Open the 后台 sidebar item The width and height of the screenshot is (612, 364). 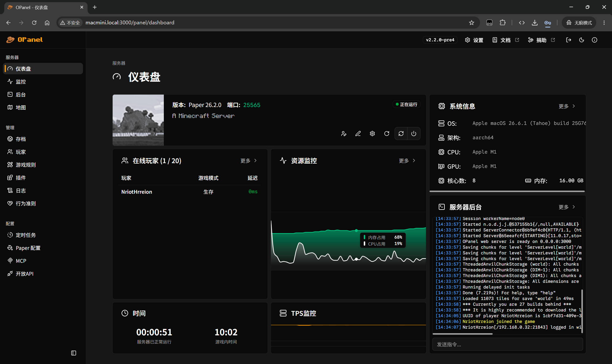(43, 94)
